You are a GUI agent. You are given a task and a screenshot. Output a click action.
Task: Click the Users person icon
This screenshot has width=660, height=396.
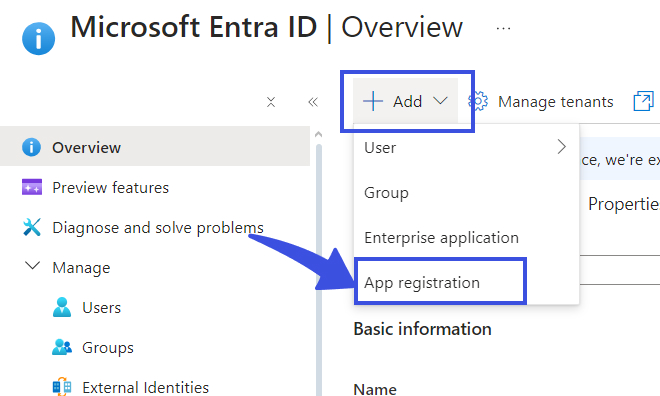coord(62,307)
